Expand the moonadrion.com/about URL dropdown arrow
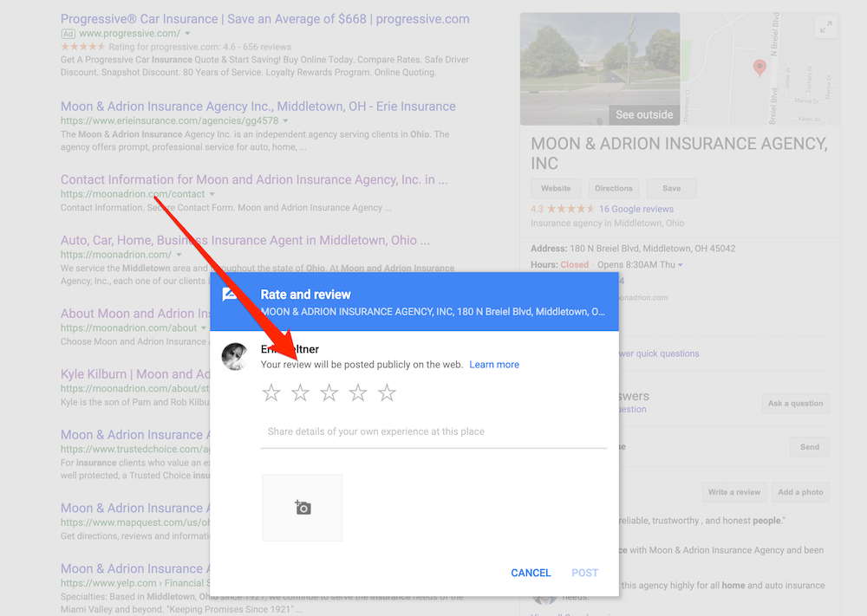 (204, 328)
